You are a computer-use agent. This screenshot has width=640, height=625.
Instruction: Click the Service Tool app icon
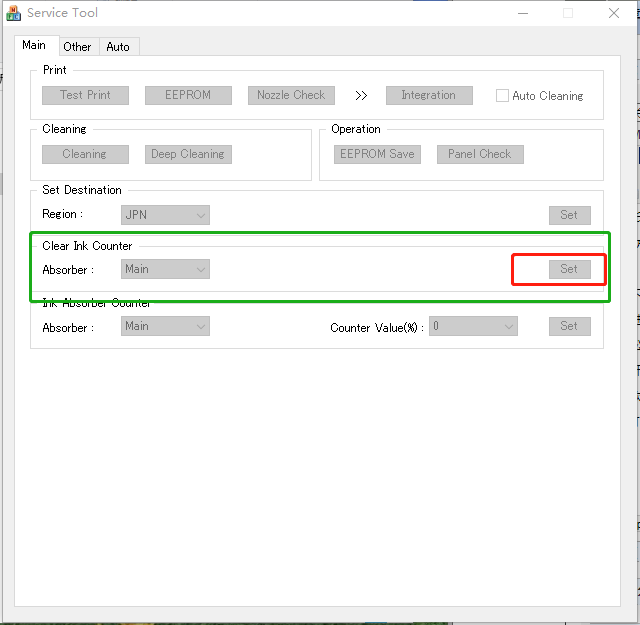coord(13,13)
